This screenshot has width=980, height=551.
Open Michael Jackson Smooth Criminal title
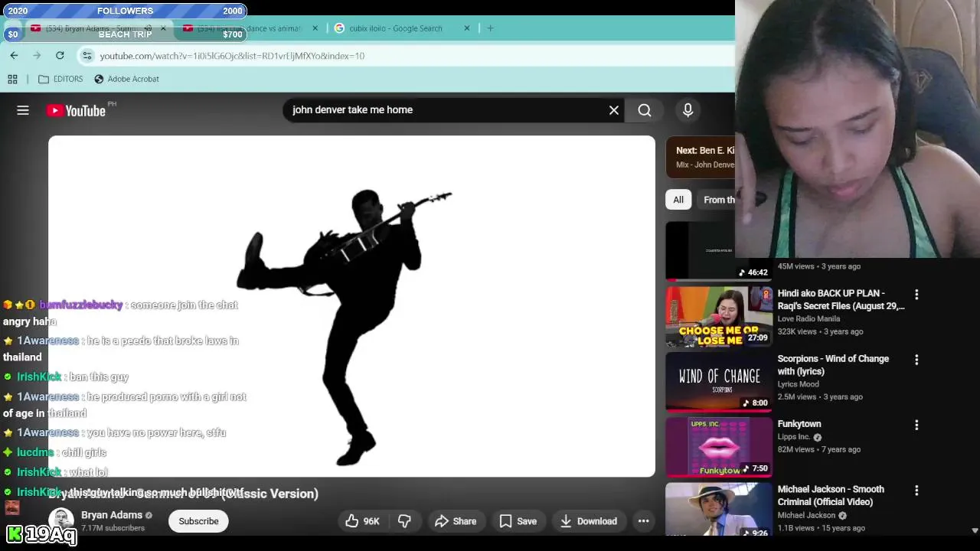831,495
